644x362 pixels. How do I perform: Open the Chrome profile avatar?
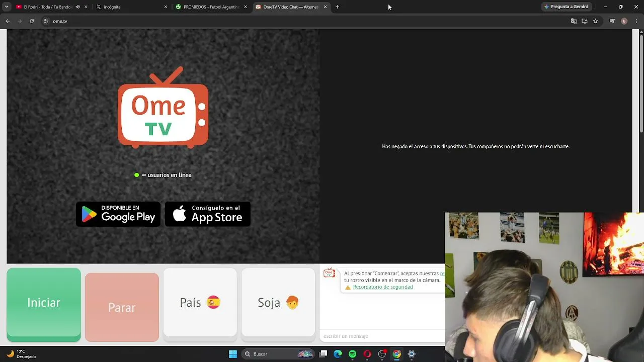click(x=624, y=21)
